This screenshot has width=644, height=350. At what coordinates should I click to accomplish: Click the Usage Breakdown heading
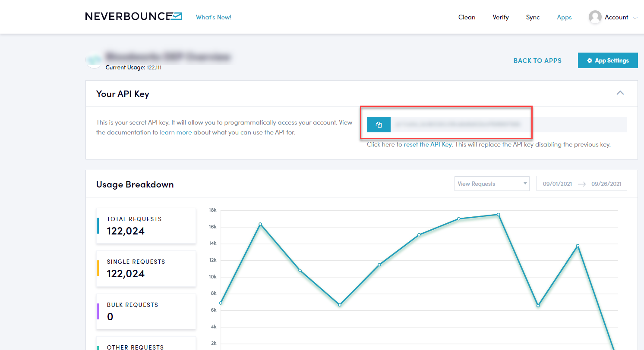[x=135, y=184]
